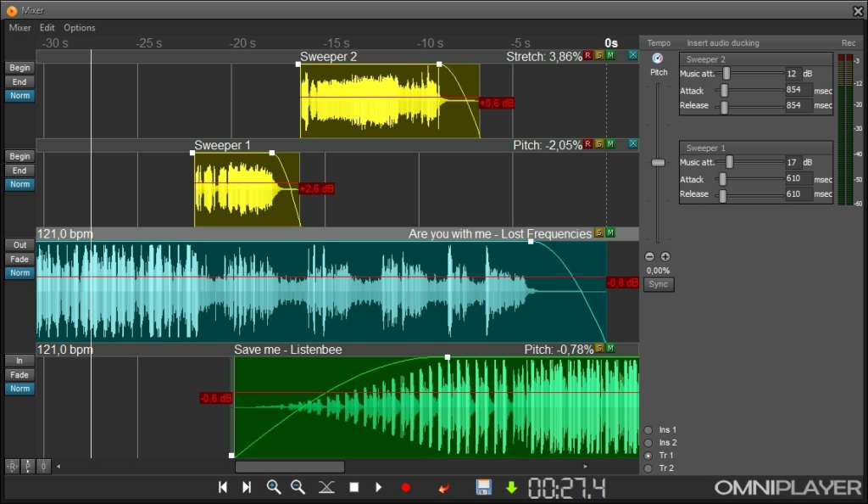The width and height of the screenshot is (868, 504).
Task: Click Sweeper 1 Attack msec value field
Action: point(798,178)
